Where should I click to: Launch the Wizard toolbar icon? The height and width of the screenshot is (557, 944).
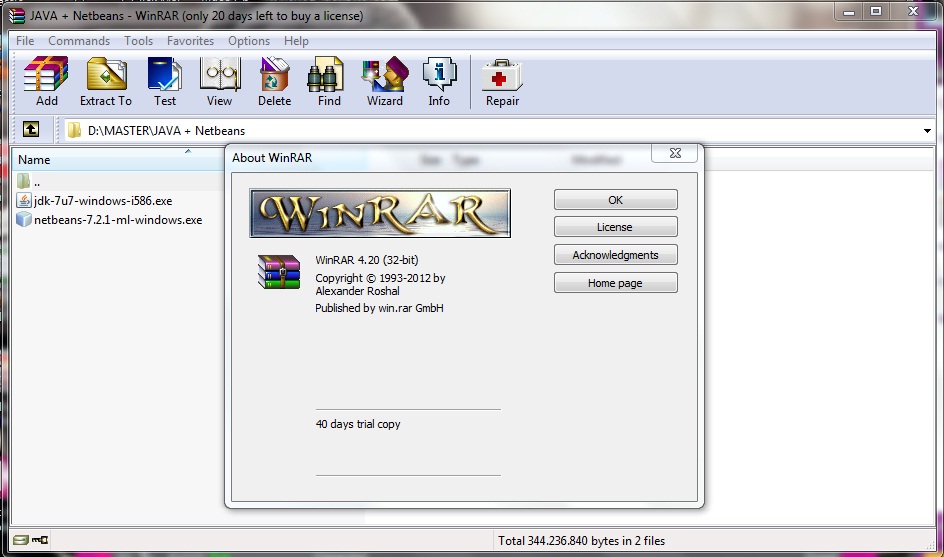(385, 73)
